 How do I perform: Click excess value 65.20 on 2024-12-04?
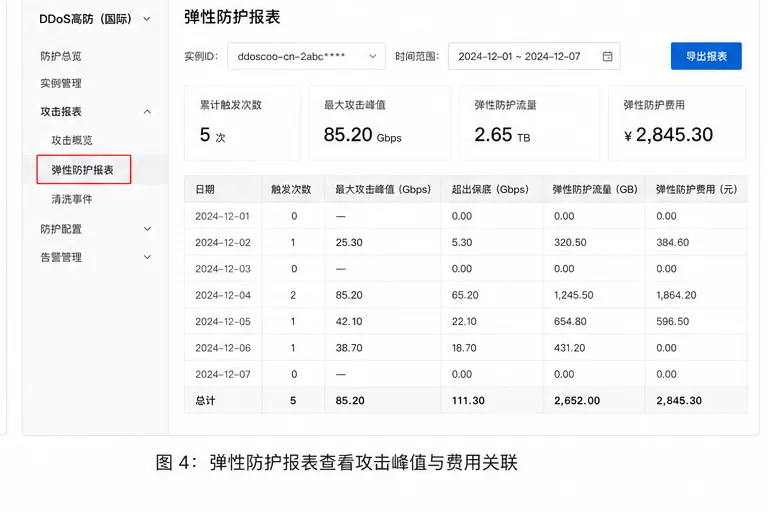pyautogui.click(x=465, y=295)
